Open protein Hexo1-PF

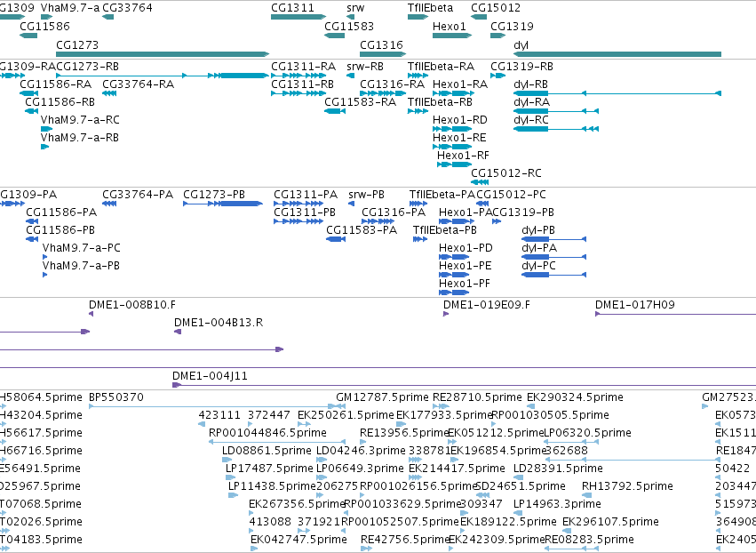(x=465, y=284)
